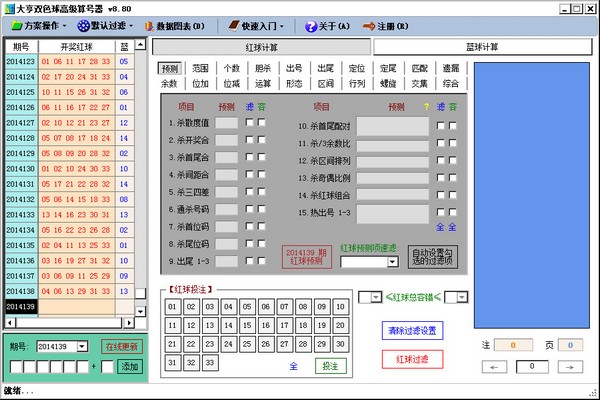This screenshot has width=600, height=400.
Task: Click the 2014139期 红球预测 button
Action: click(307, 257)
